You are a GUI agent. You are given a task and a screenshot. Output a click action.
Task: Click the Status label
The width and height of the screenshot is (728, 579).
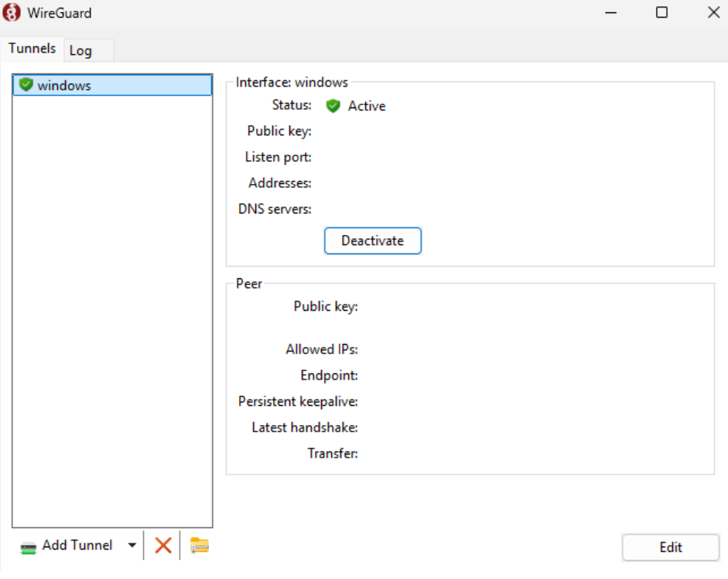pyautogui.click(x=292, y=105)
